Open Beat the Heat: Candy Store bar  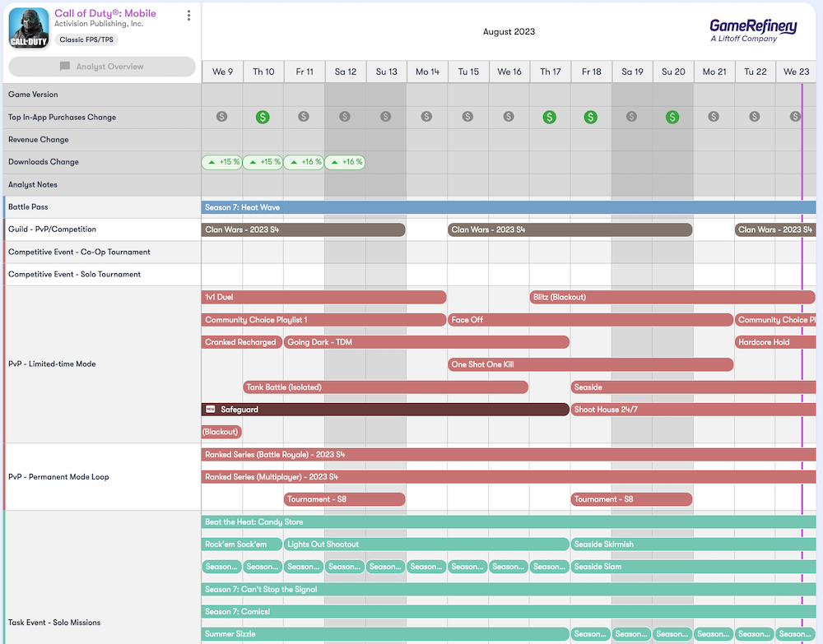(x=509, y=522)
